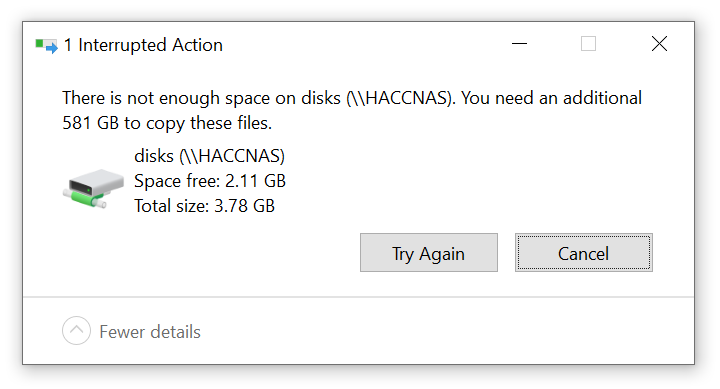Click the empty footer area right of Fewer details
This screenshot has height=389, width=720.
pyautogui.click(x=445, y=332)
